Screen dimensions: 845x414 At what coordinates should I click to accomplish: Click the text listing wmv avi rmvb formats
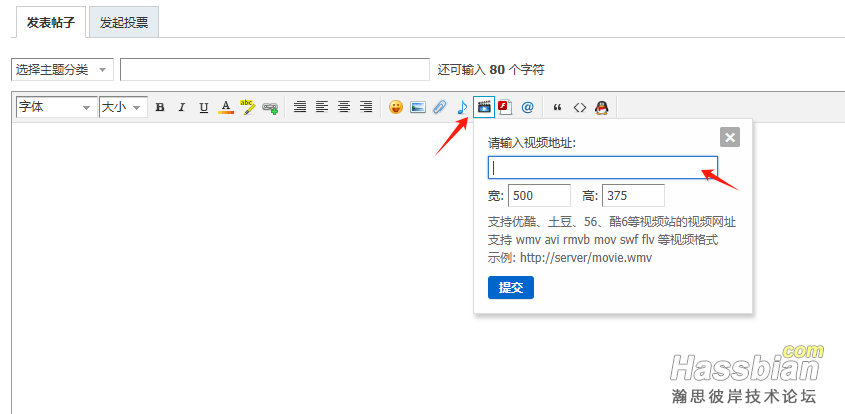(x=603, y=240)
